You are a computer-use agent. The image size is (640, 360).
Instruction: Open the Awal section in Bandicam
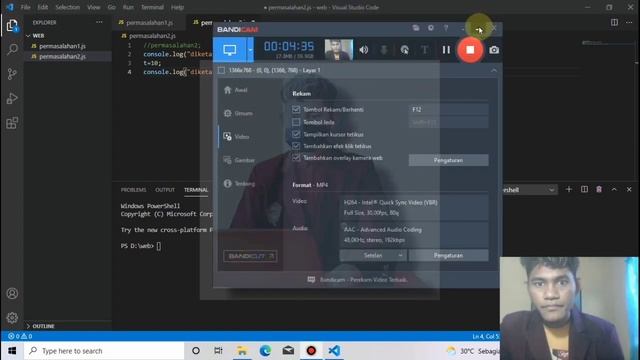(236, 90)
